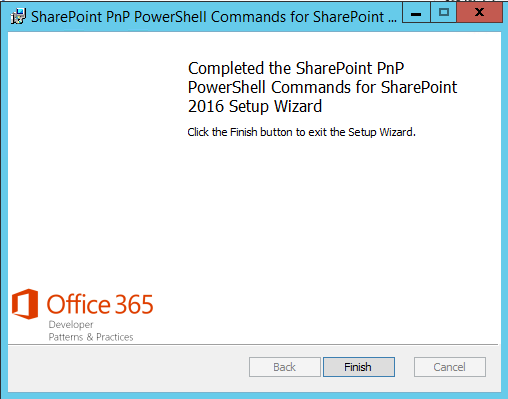Click the grayed-out Back button
The image size is (508, 399).
(x=285, y=367)
